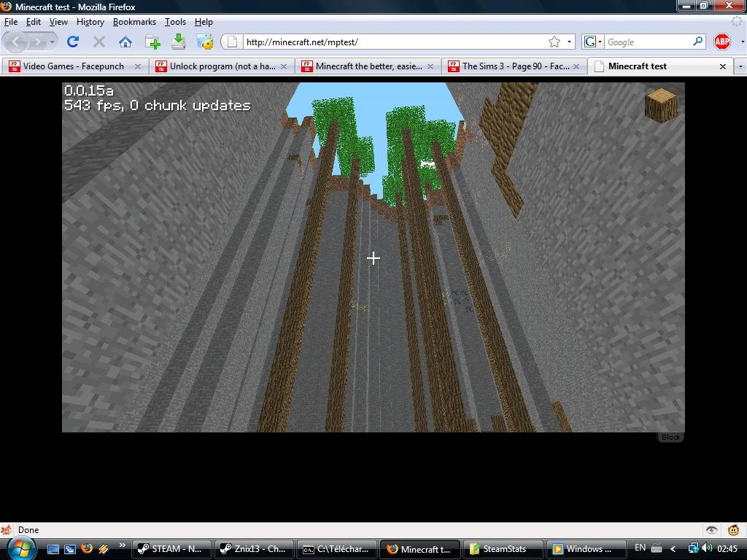Screen dimensions: 747x560
Task: Click the Google search input box
Action: (648, 42)
